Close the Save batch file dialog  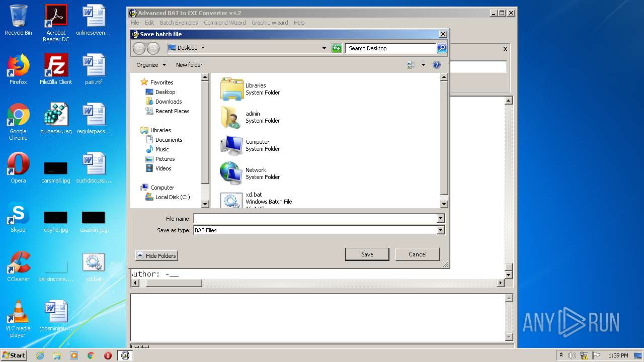(443, 34)
